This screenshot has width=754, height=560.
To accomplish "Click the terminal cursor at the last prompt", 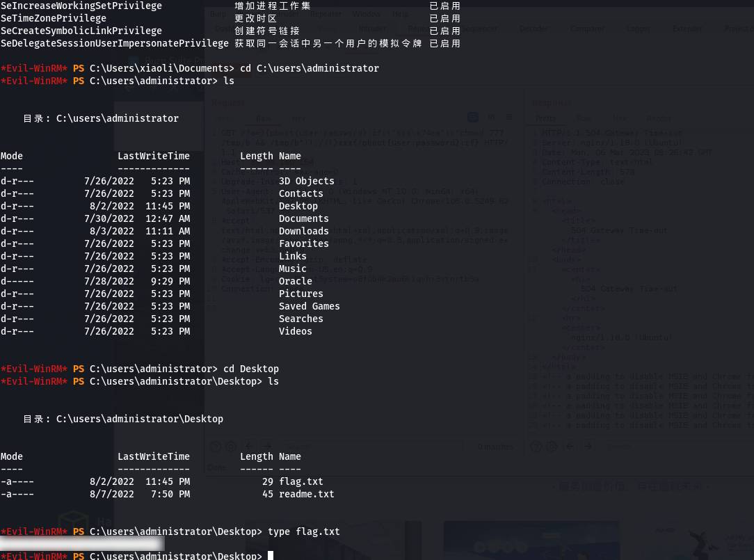I will 271,556.
